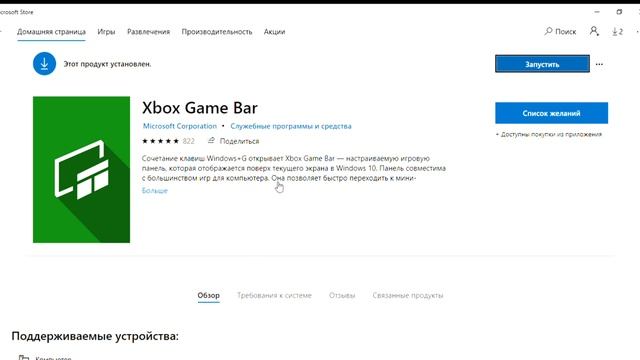Click the Поделиться share link
Screen dimensions: 640x360
(239, 141)
